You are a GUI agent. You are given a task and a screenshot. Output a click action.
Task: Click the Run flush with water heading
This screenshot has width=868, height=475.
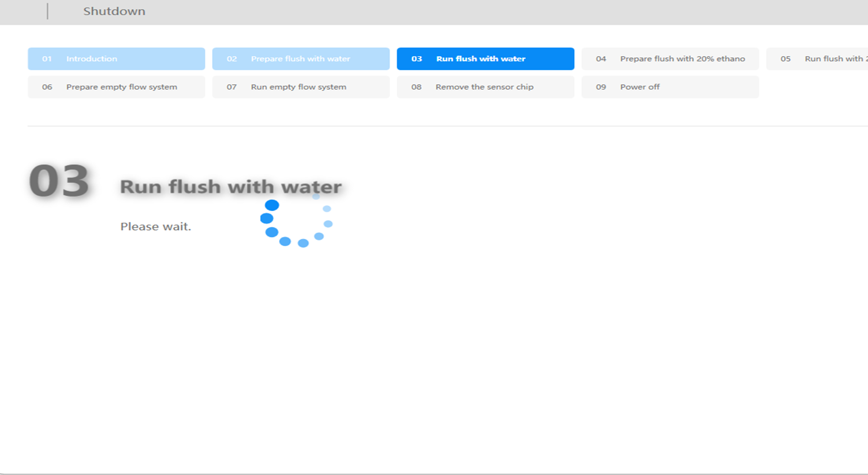coord(230,187)
